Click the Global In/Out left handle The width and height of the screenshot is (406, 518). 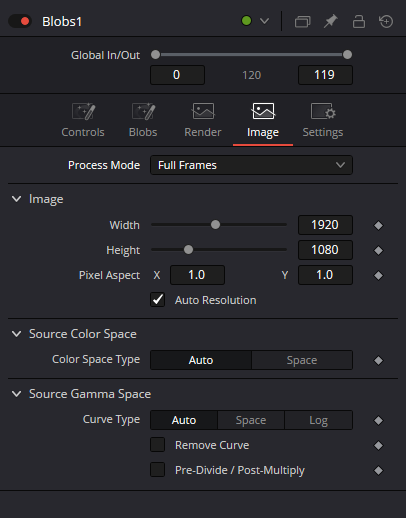(x=155, y=55)
